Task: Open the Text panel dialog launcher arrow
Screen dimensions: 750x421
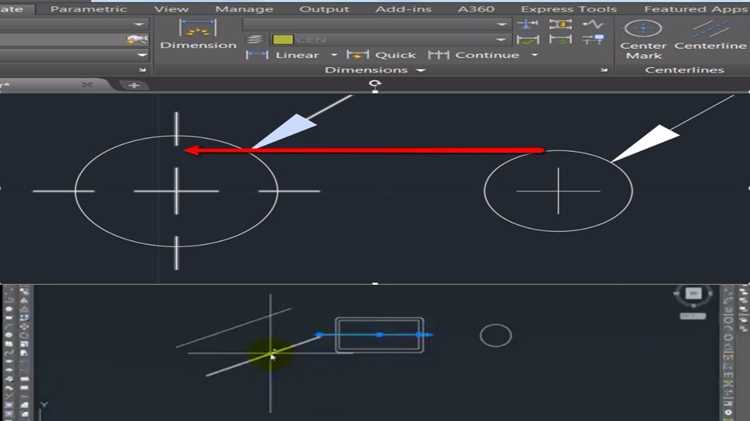Action: tap(142, 70)
